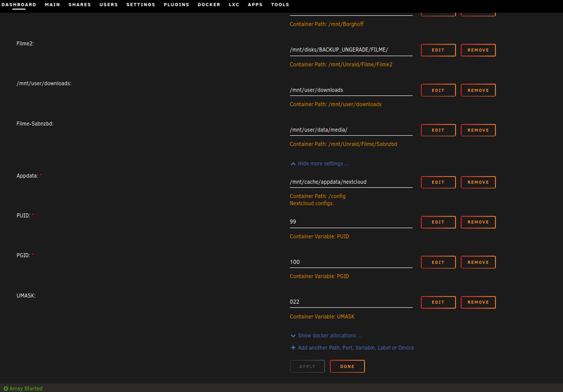Collapse section via Hide more settings chevron
This screenshot has width=563, height=392.
tap(293, 164)
